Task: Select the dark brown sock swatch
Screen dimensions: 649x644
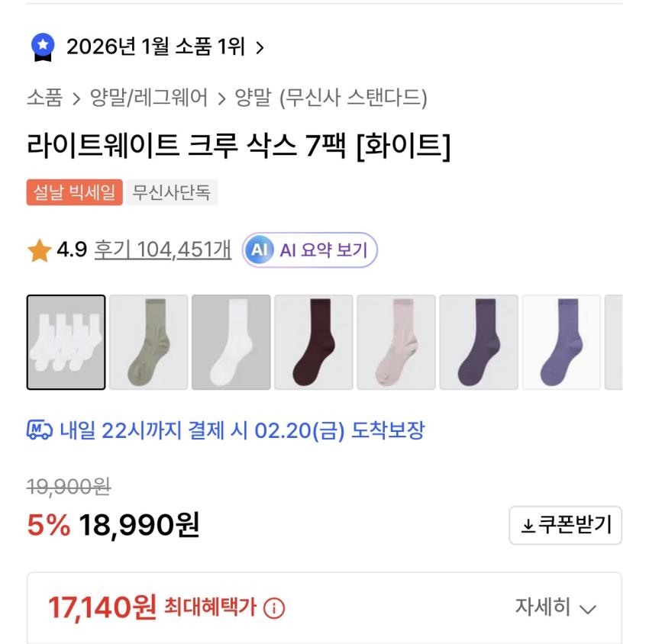Action: [x=313, y=343]
